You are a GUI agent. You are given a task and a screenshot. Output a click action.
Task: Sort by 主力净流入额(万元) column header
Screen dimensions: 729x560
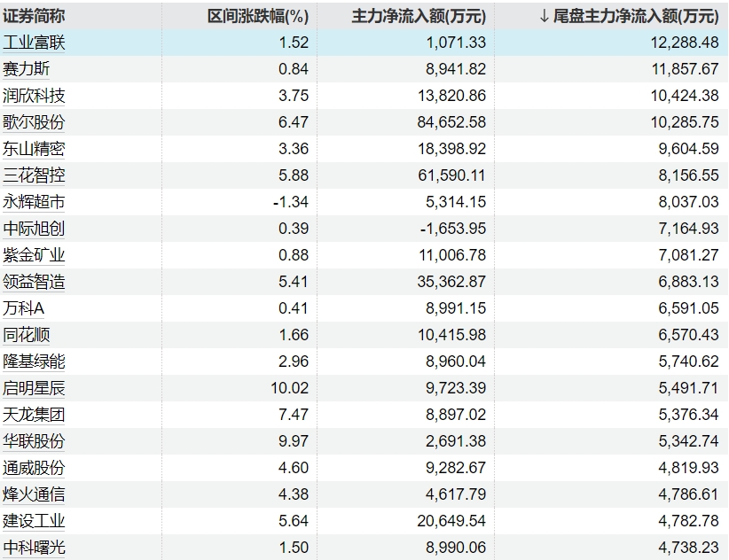[x=419, y=16]
